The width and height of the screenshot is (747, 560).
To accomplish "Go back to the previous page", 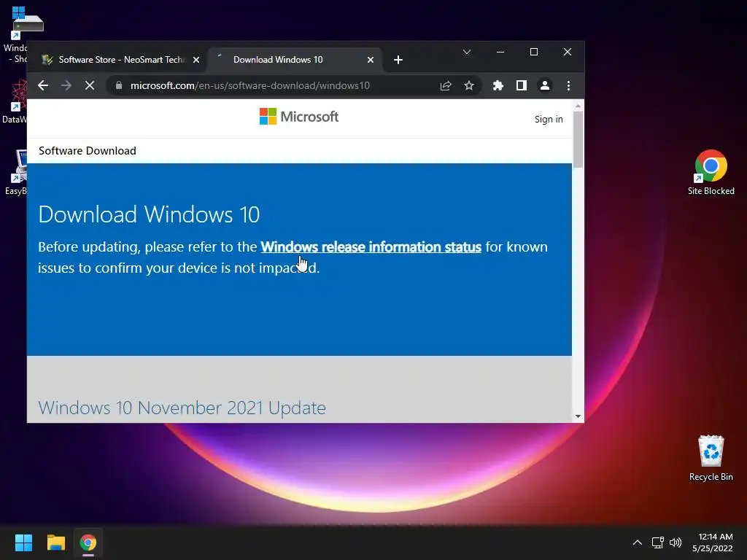I will (x=43, y=85).
